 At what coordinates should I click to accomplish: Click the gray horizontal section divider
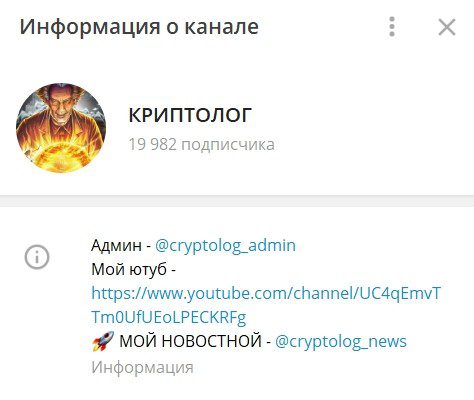pos(237,201)
